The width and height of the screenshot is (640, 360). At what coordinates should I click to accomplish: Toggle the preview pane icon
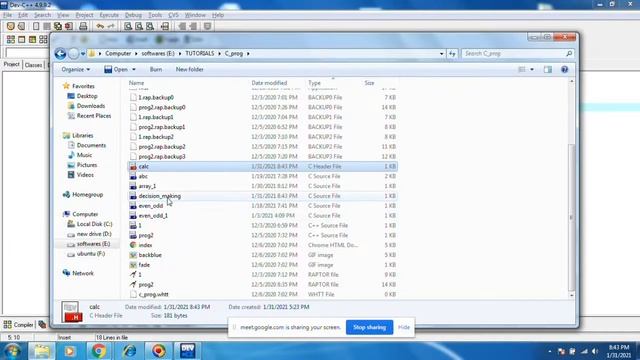click(x=548, y=69)
